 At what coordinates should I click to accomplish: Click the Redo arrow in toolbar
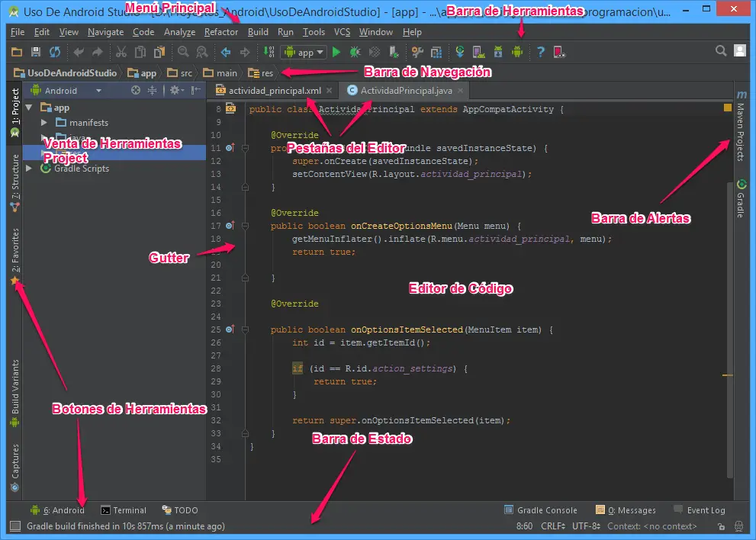point(98,52)
